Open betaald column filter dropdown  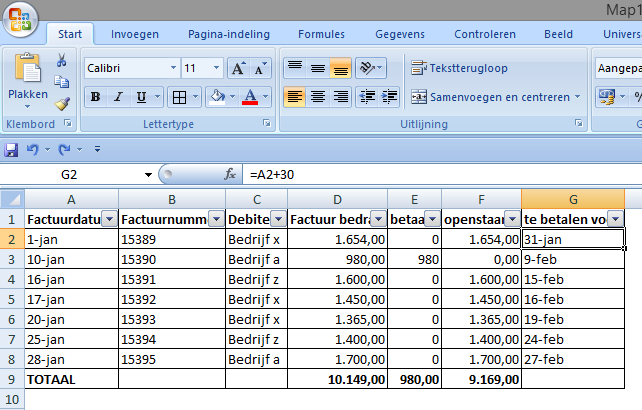[x=432, y=220]
